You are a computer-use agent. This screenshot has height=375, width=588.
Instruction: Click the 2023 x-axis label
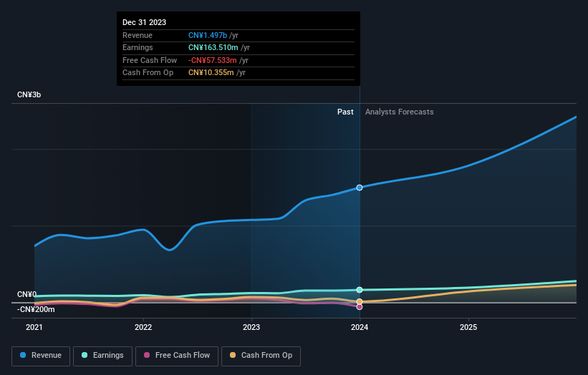(x=251, y=328)
